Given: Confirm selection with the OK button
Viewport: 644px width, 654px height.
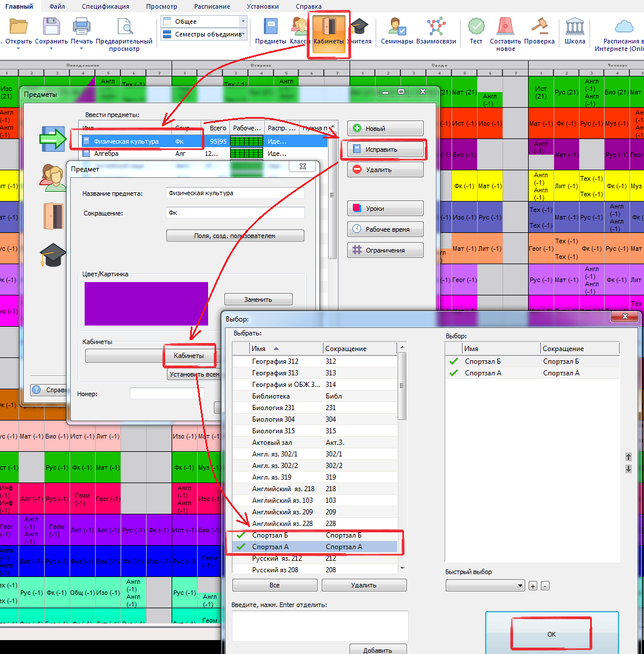Looking at the screenshot, I should coord(551,634).
